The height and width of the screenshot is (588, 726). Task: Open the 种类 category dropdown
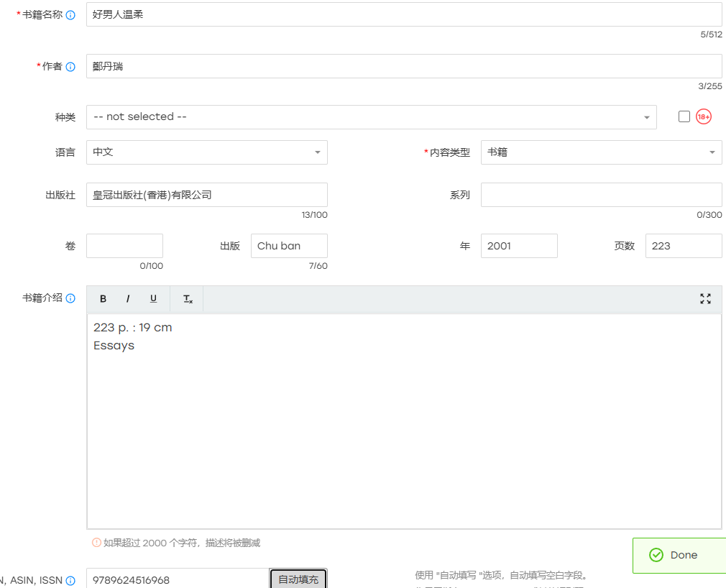click(x=372, y=117)
